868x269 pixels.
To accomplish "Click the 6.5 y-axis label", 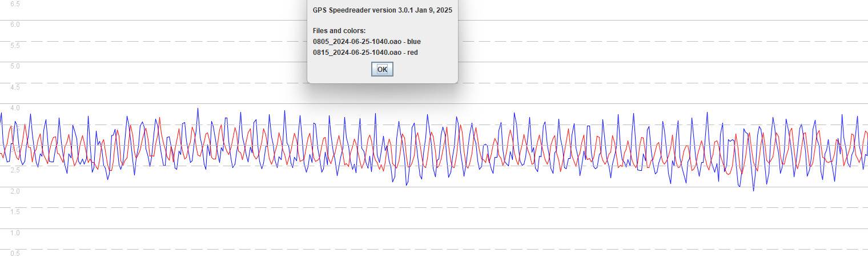I will tap(15, 4).
